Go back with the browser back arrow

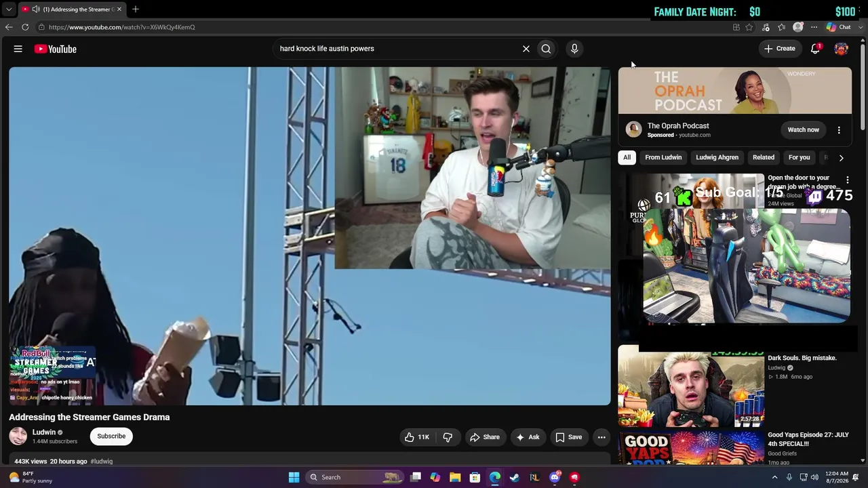(x=9, y=27)
